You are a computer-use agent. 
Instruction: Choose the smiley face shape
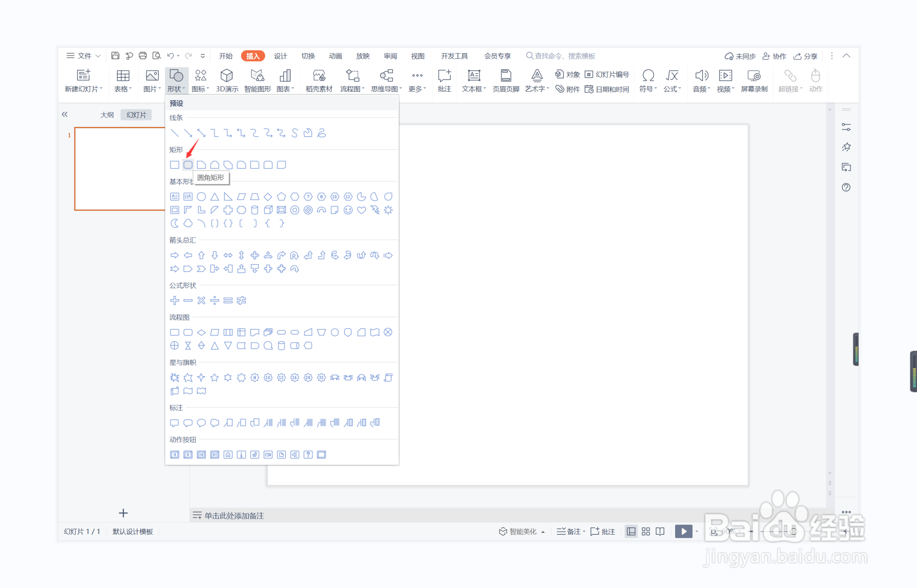click(x=348, y=210)
